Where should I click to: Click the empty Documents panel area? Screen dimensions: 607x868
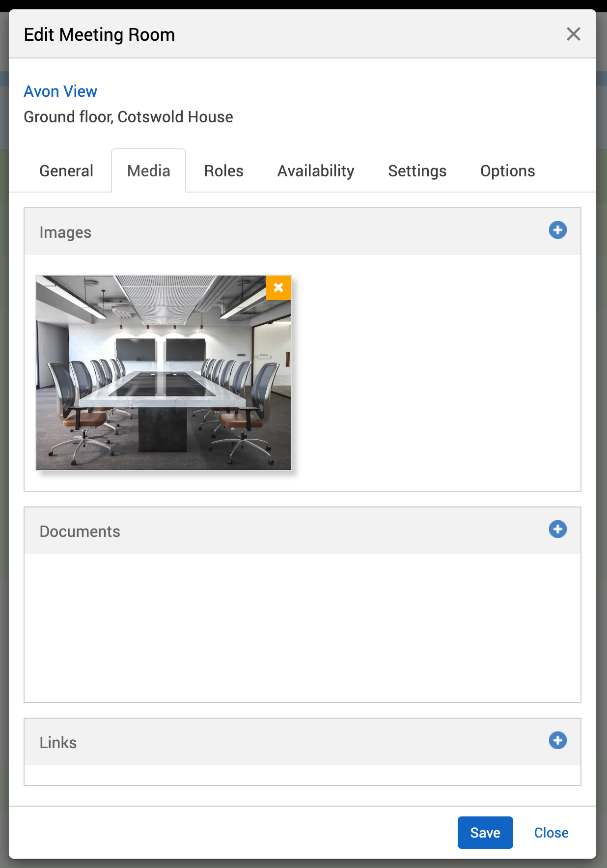coord(303,628)
